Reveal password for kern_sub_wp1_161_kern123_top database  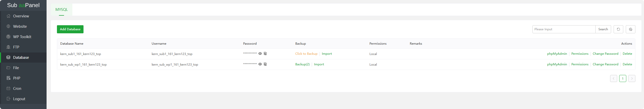click(260, 64)
